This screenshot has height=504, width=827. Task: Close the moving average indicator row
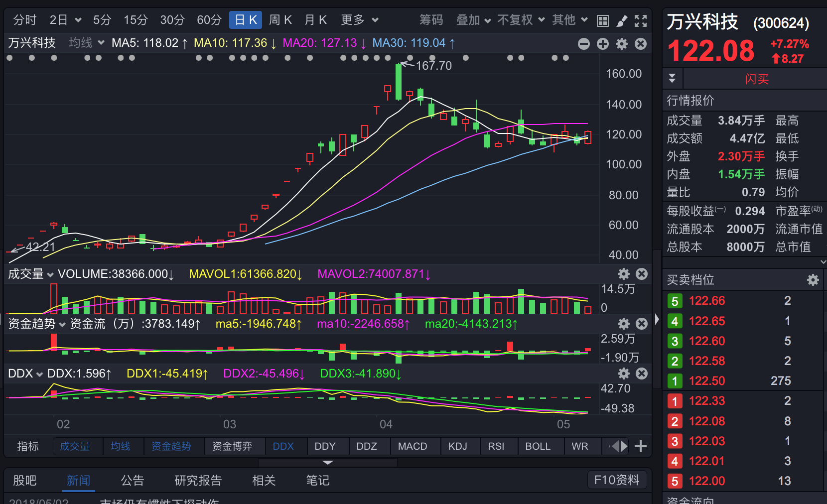(641, 44)
